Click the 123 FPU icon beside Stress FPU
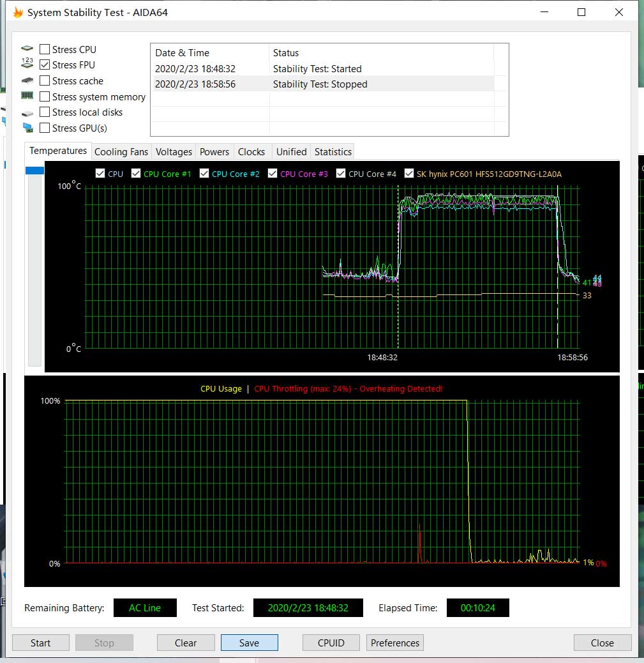 point(27,63)
